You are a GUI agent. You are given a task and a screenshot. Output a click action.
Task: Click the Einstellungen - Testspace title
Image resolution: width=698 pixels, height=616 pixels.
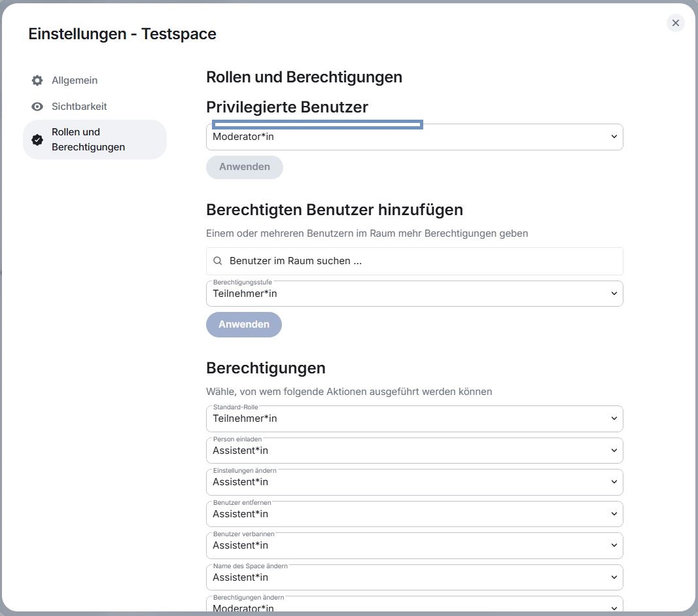pos(122,34)
